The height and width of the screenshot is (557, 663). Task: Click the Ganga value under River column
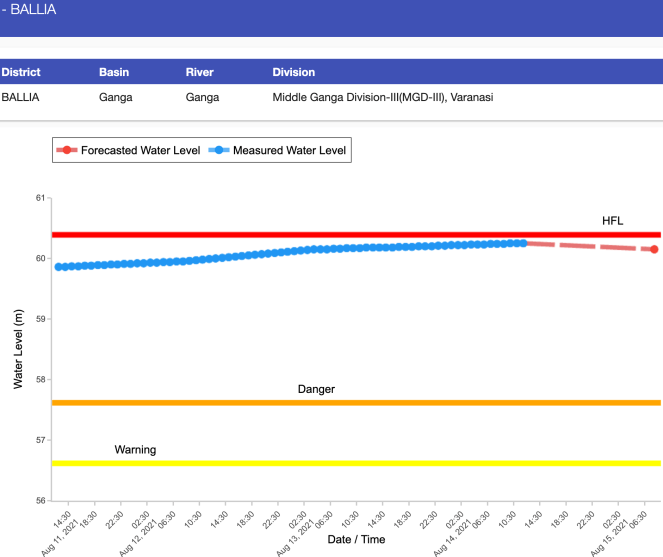click(x=202, y=98)
